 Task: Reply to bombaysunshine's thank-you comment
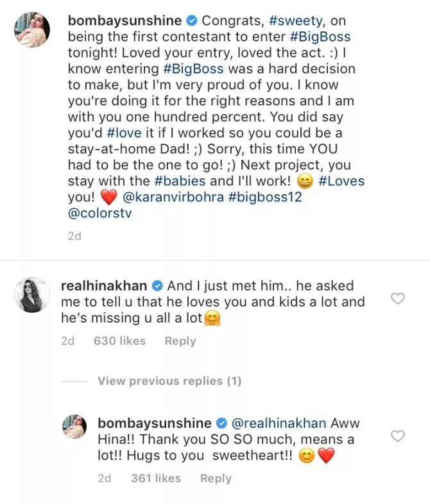[x=216, y=478]
